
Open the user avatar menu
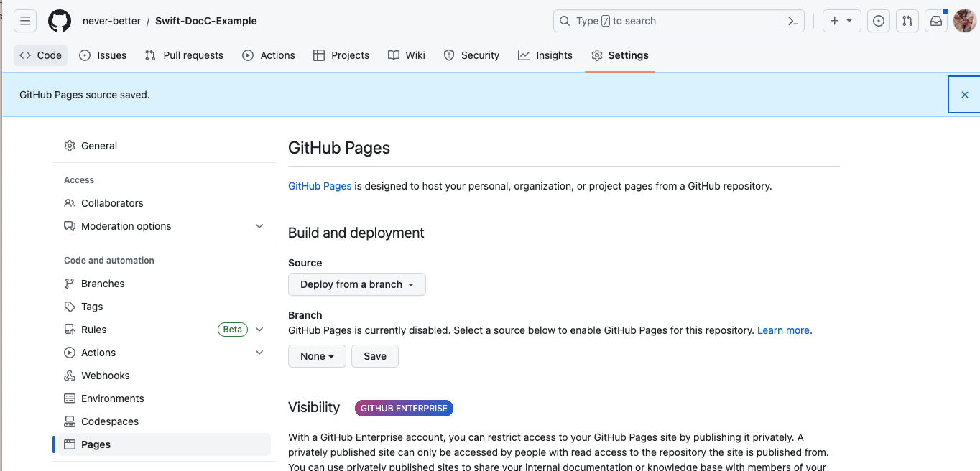(x=964, y=21)
